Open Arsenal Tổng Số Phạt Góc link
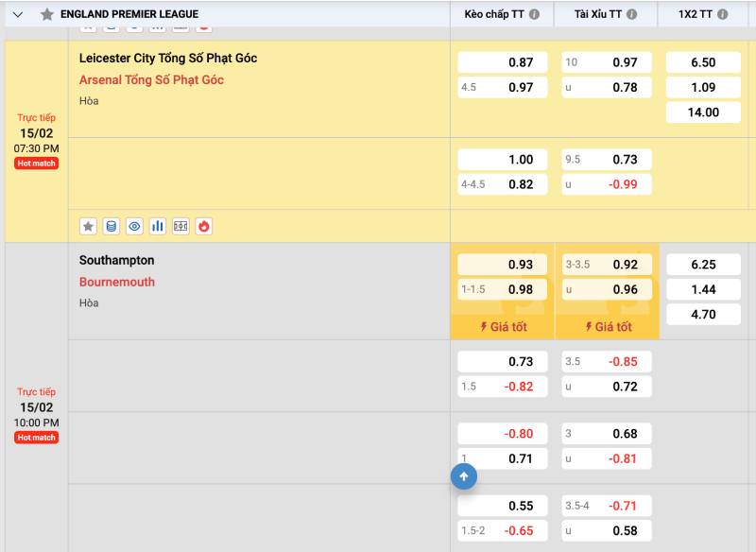This screenshot has height=552, width=756. pos(151,79)
